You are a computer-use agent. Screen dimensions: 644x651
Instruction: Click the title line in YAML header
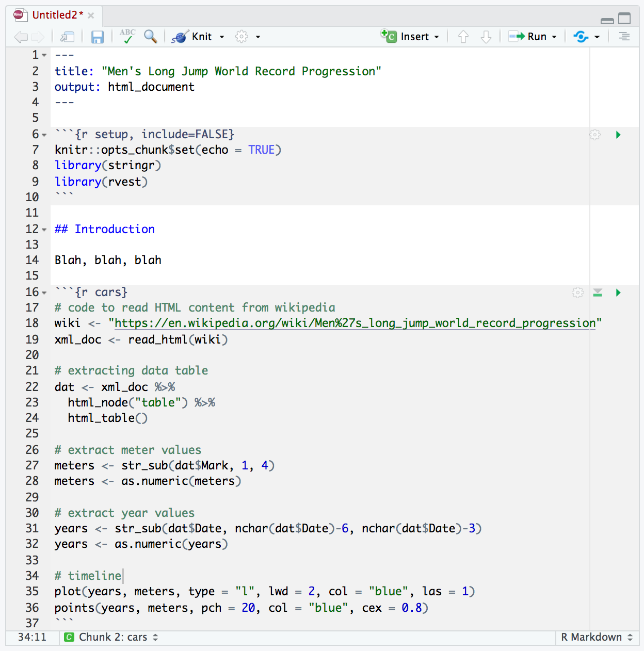click(218, 71)
